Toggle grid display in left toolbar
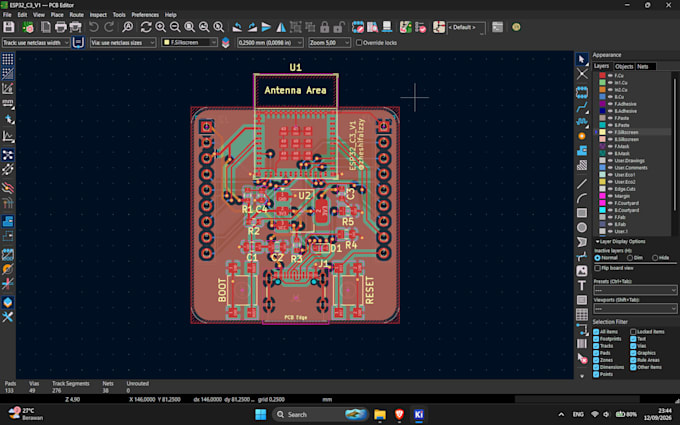This screenshot has height=425, width=680. coord(8,59)
